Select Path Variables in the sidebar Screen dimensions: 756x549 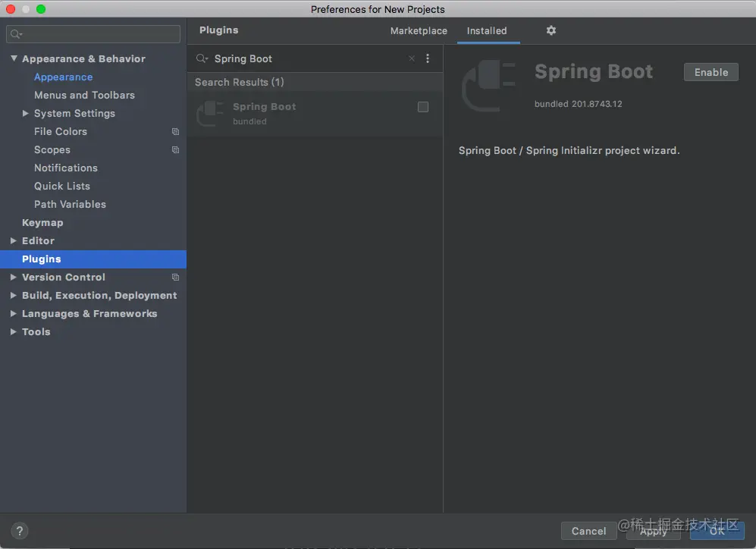click(x=70, y=204)
